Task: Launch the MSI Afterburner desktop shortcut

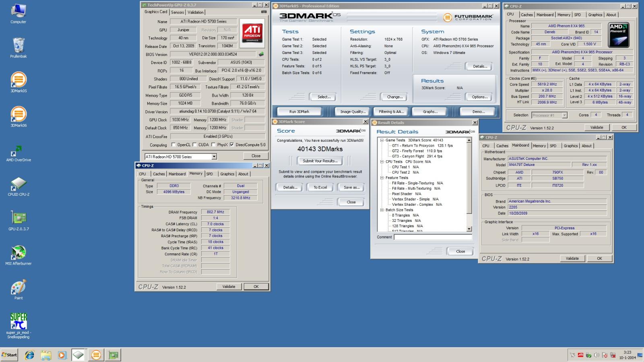Action: tap(19, 255)
